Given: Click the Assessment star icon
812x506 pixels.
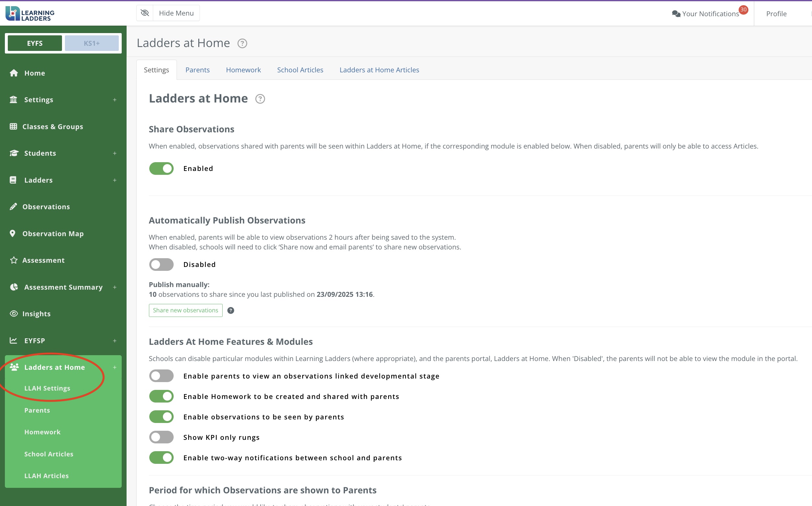Looking at the screenshot, I should 14,260.
